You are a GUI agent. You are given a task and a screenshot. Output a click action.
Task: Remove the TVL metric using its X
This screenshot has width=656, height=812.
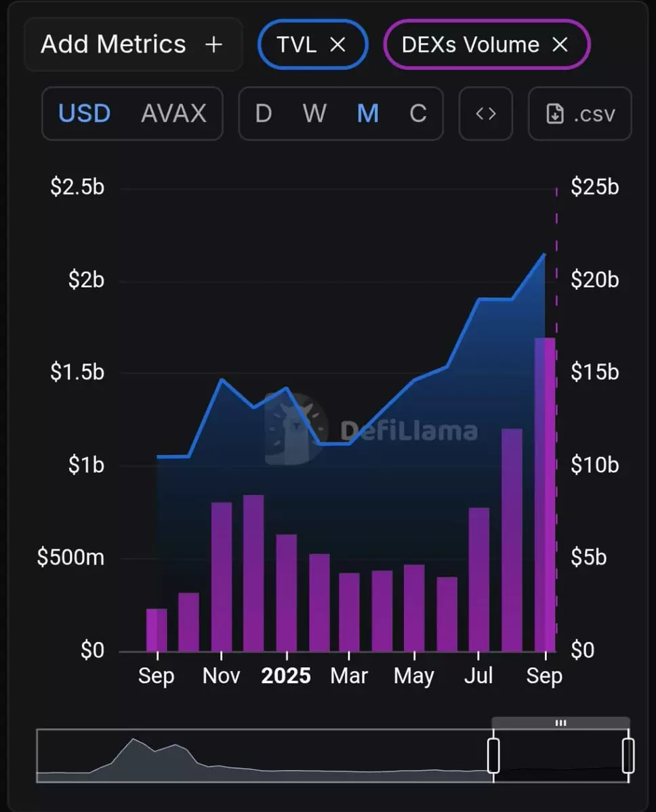tap(337, 45)
